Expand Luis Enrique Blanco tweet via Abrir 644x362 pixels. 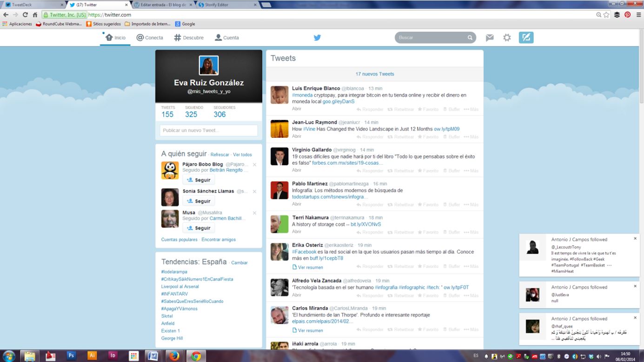coord(297,108)
